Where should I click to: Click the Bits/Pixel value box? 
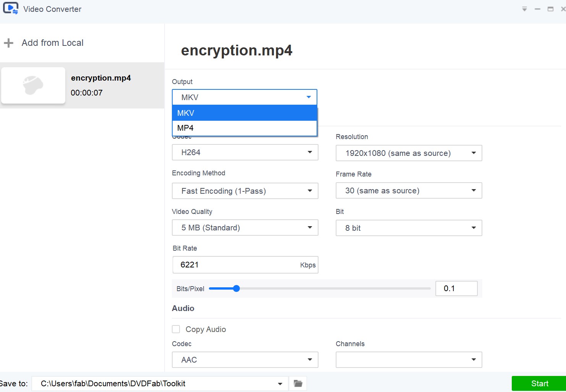[456, 288]
